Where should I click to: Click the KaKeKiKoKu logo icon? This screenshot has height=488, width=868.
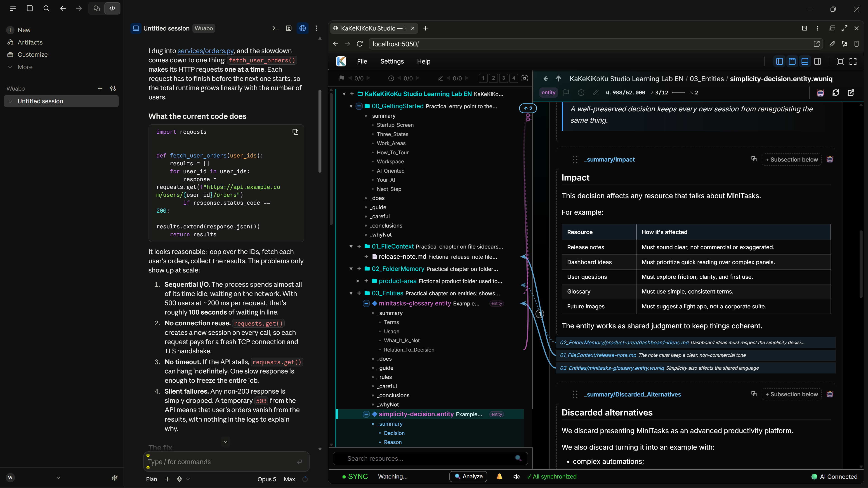tap(341, 61)
